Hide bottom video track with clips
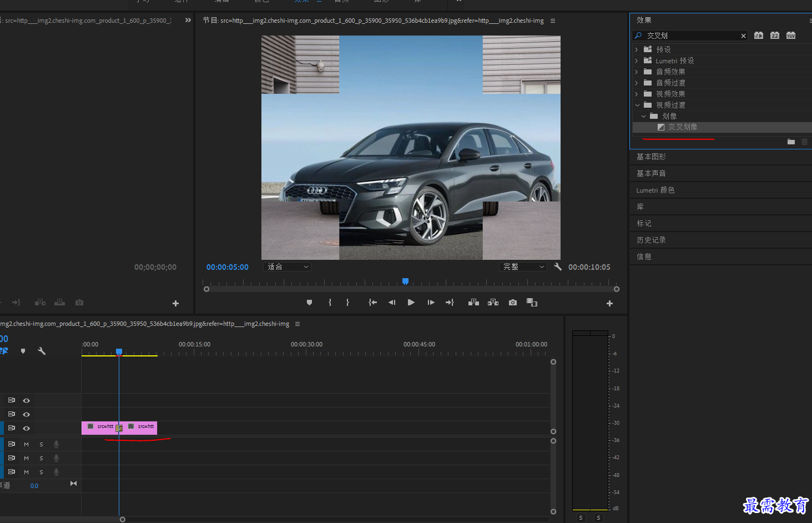 26,428
